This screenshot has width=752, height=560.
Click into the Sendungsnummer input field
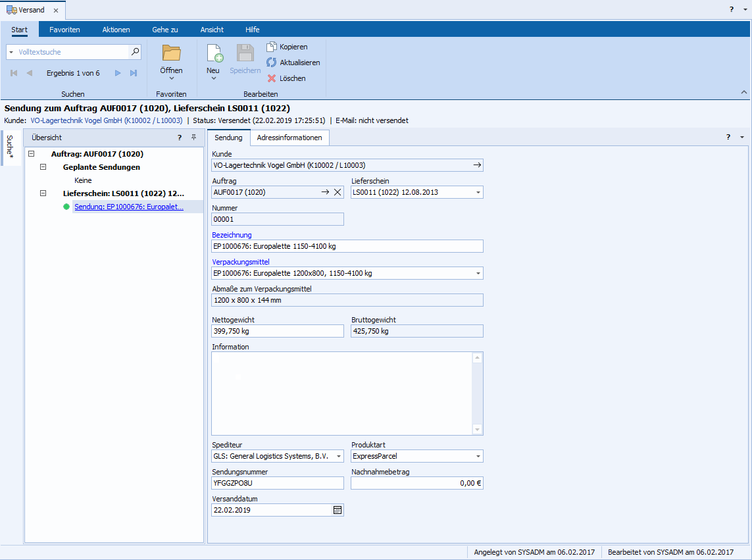point(277,483)
